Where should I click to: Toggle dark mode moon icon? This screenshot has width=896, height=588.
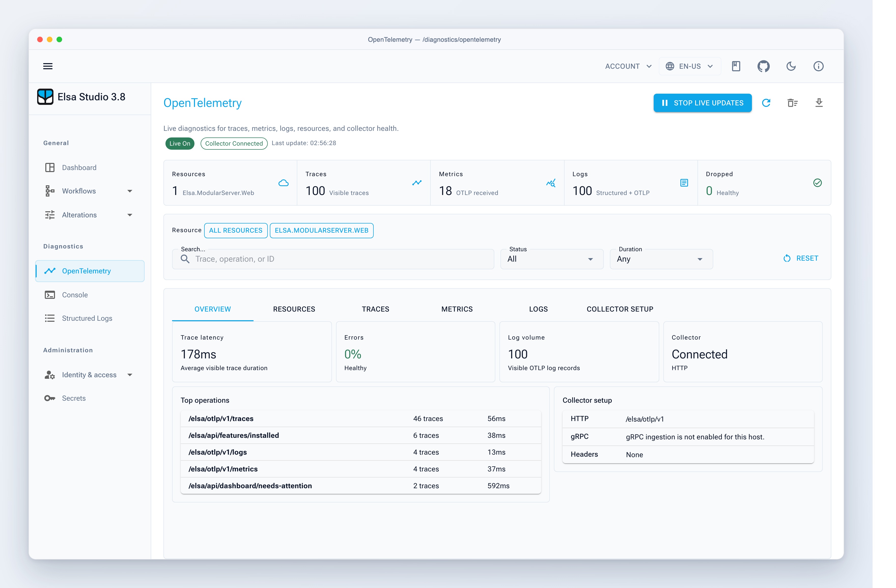pyautogui.click(x=791, y=66)
